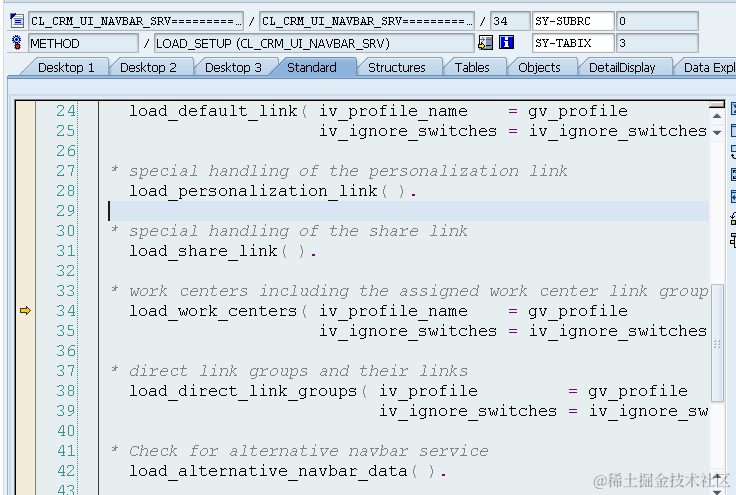Image resolution: width=736 pixels, height=495 pixels.
Task: Click iv_ignore_switches parameter on line 39
Action: click(x=468, y=411)
